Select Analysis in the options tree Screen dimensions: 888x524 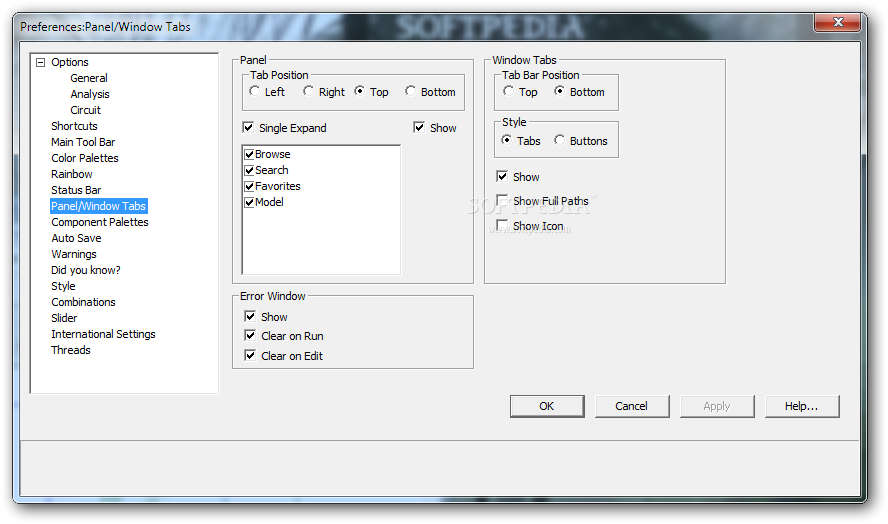click(x=90, y=94)
